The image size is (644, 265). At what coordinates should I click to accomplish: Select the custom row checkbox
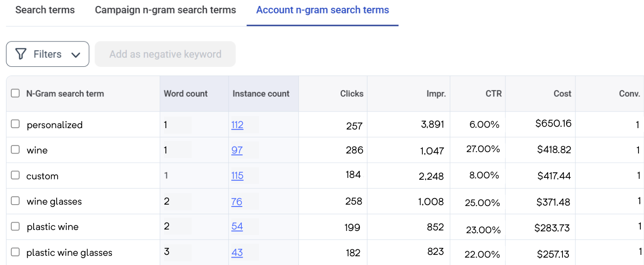[16, 175]
